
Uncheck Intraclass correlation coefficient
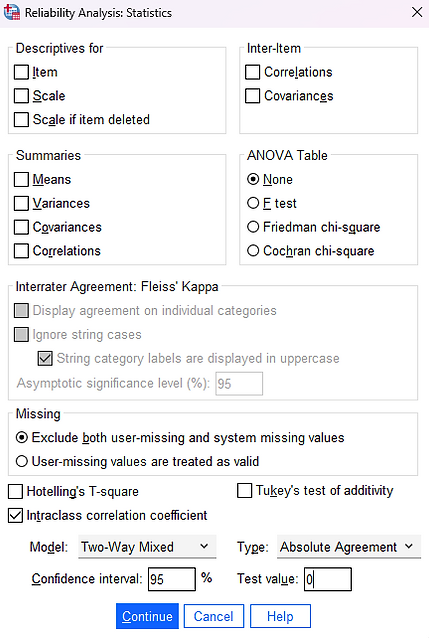(15, 516)
